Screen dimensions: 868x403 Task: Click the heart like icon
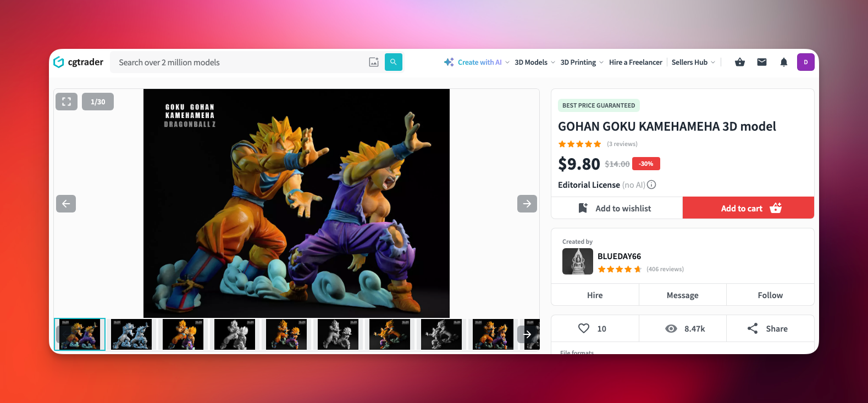584,328
